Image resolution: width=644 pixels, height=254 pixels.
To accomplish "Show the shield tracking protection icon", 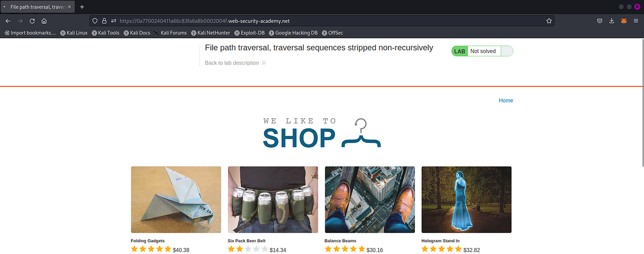I will tap(95, 21).
